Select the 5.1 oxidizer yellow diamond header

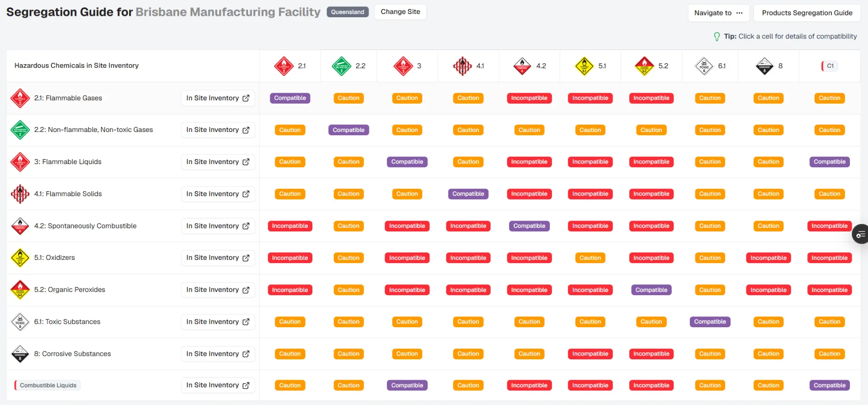584,66
